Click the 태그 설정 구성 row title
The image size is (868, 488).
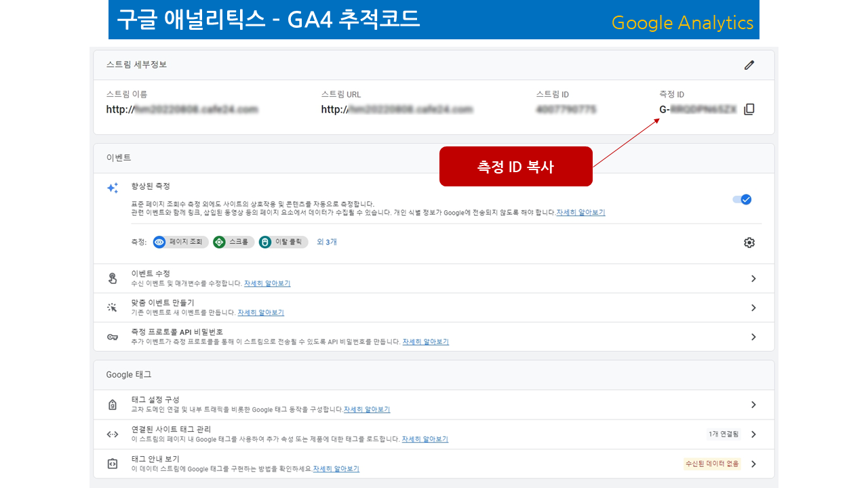click(155, 400)
